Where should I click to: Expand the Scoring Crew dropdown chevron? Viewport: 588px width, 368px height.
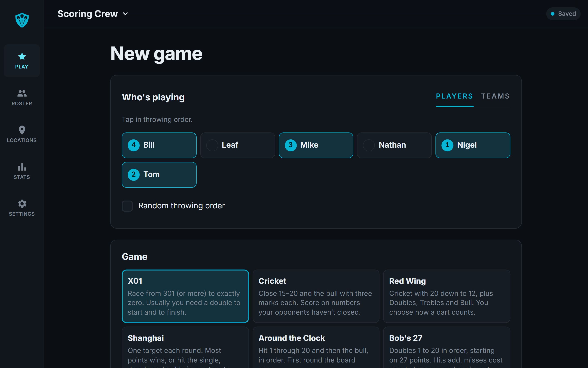pyautogui.click(x=125, y=14)
